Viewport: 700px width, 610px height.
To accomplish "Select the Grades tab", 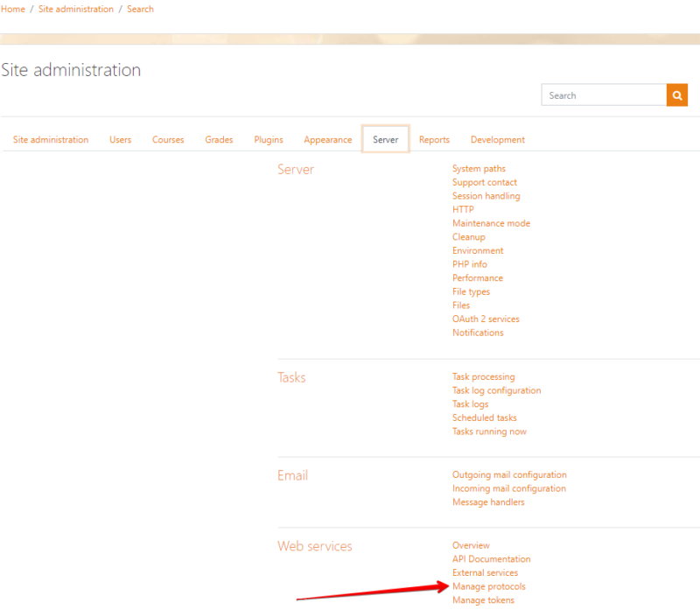I will pyautogui.click(x=219, y=140).
